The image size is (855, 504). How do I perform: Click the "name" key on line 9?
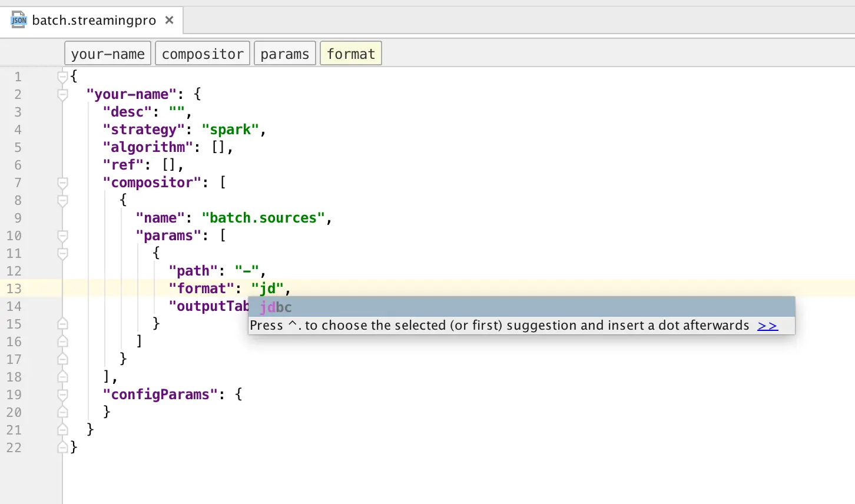pos(160,218)
